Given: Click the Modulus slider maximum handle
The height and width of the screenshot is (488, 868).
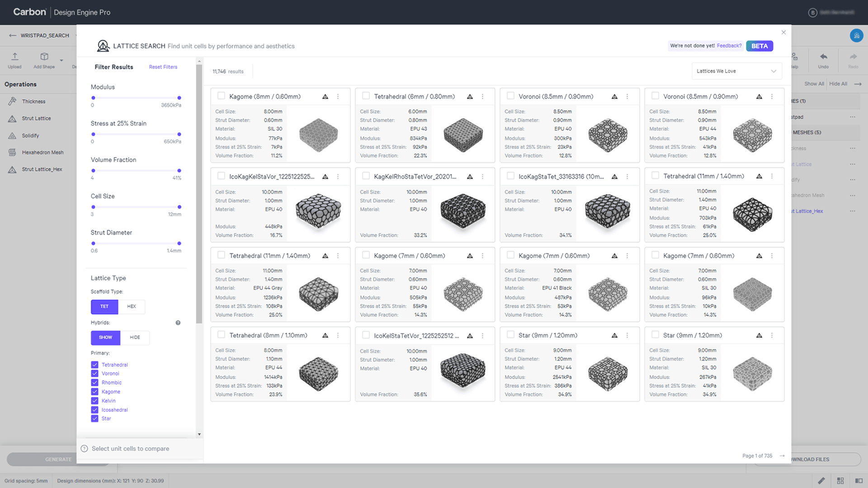Looking at the screenshot, I should [x=179, y=98].
